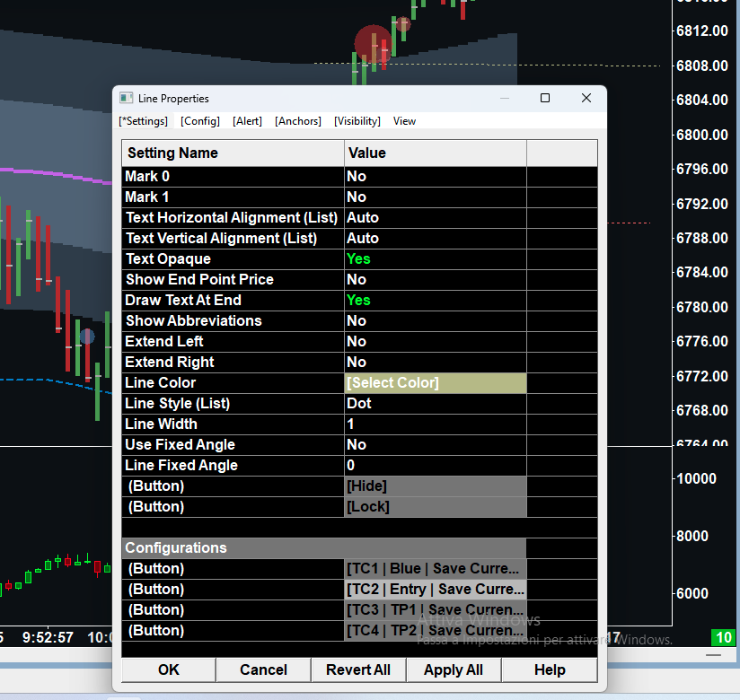The height and width of the screenshot is (700, 740).
Task: Toggle Use Fixed Angle value
Action: tap(436, 445)
